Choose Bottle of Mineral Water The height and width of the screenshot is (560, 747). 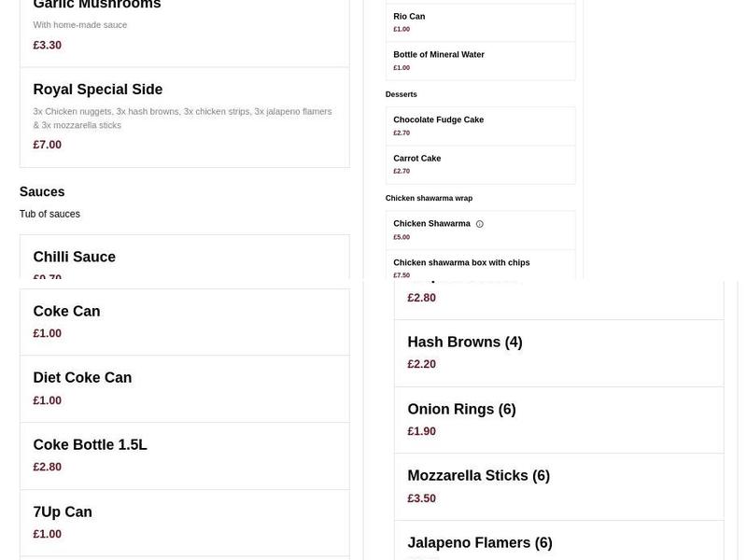pyautogui.click(x=480, y=61)
